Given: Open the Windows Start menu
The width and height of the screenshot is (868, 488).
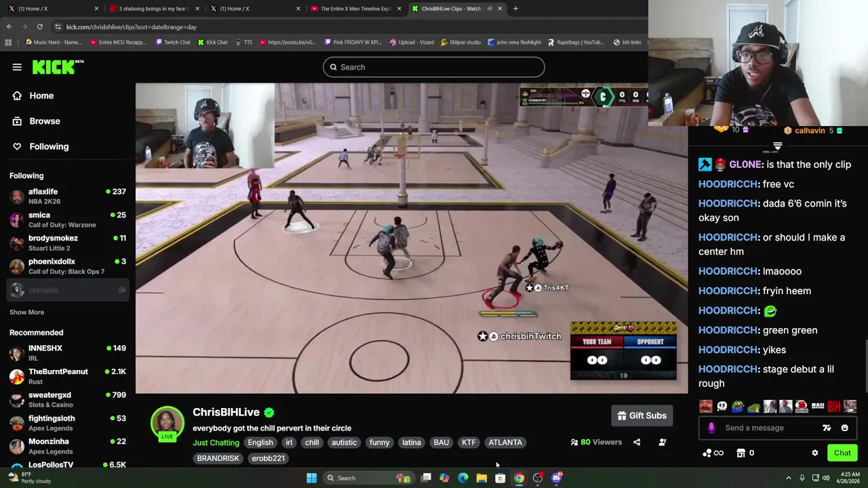Looking at the screenshot, I should (x=311, y=479).
